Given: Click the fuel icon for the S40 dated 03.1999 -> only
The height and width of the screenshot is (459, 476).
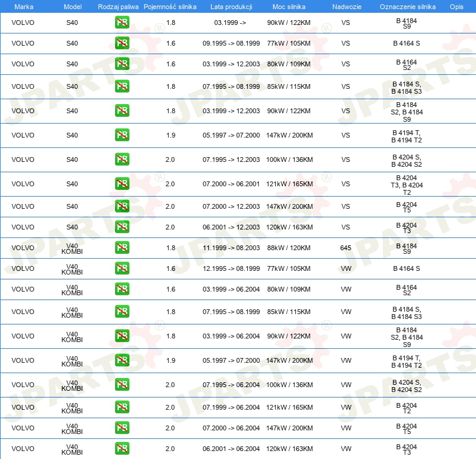Looking at the screenshot, I should pyautogui.click(x=122, y=22).
